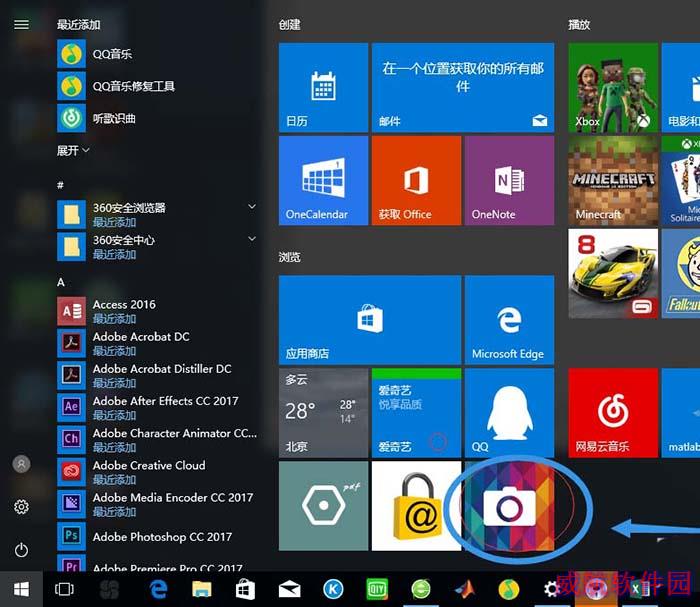Open the yellow padlock email tile
Viewport: 700px width, 607px height.
(417, 506)
